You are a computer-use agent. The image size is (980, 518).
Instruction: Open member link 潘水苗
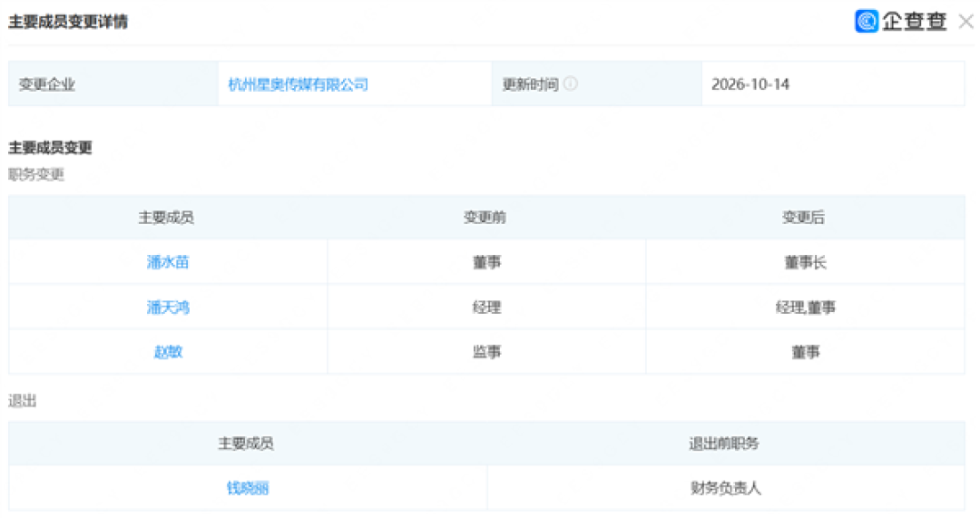[168, 262]
